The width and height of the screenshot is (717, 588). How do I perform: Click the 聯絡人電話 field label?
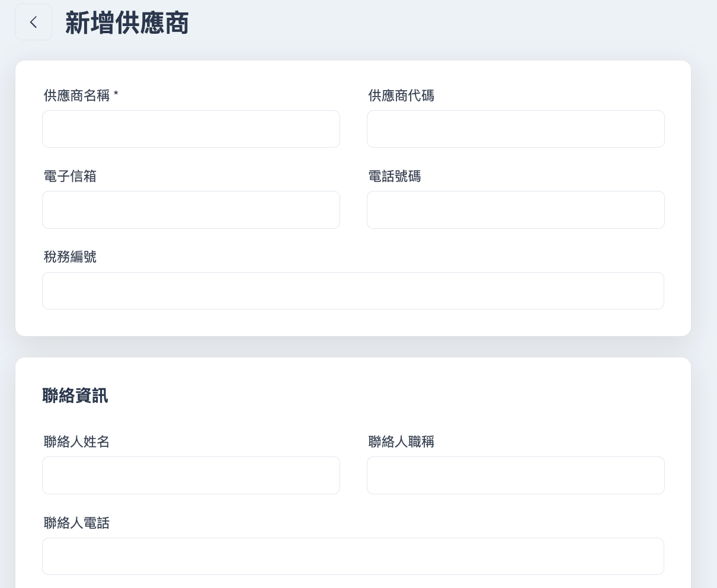76,523
